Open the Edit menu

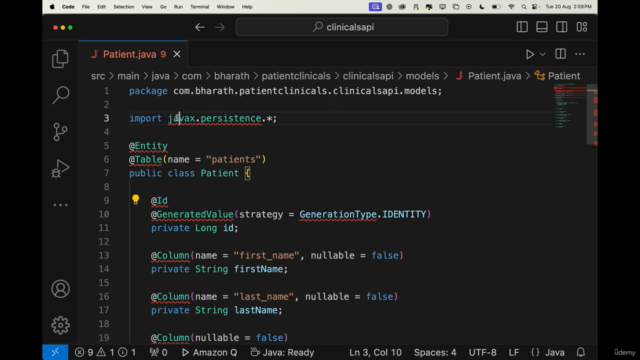coord(101,7)
